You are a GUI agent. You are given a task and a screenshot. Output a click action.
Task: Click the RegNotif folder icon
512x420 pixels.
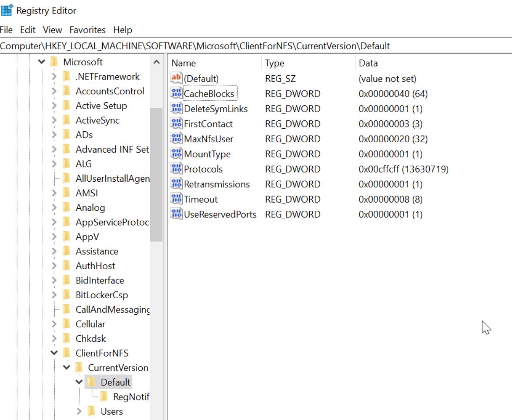(x=104, y=397)
